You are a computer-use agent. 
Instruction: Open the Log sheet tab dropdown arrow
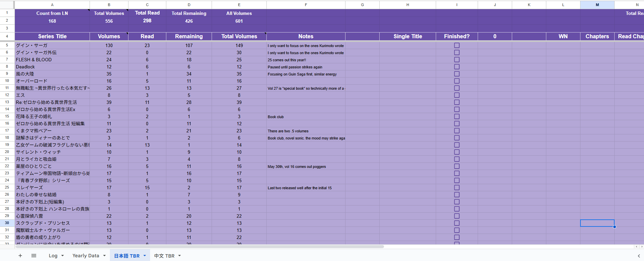(63, 256)
